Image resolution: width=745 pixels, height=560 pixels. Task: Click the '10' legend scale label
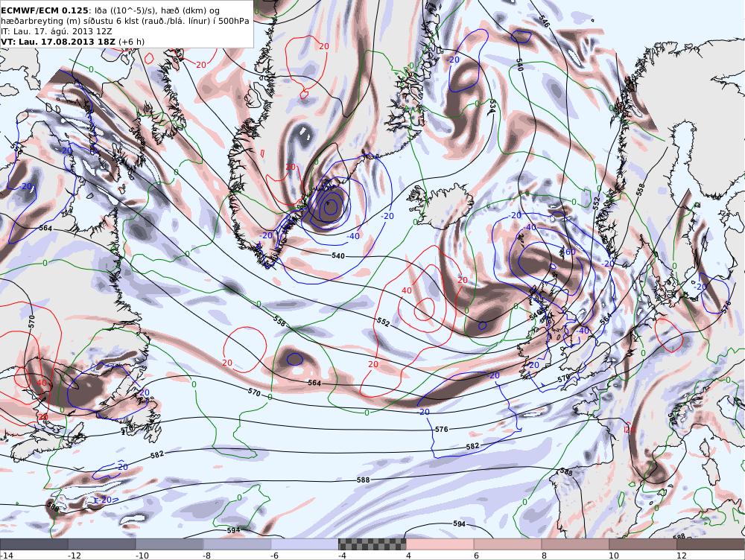coord(614,556)
